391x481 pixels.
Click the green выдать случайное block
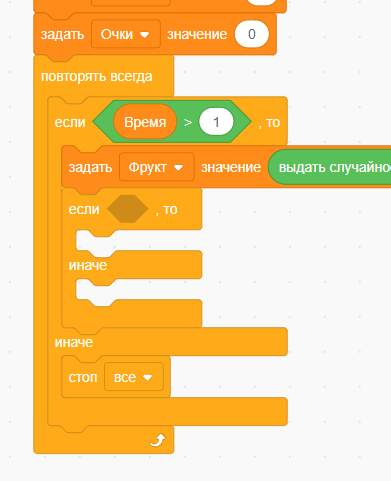click(x=330, y=167)
